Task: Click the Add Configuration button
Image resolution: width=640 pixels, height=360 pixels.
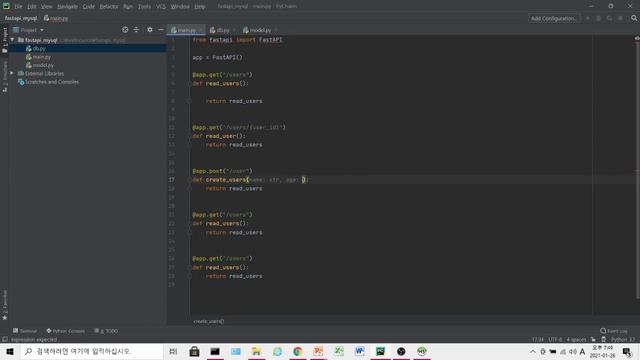Action: coord(553,18)
